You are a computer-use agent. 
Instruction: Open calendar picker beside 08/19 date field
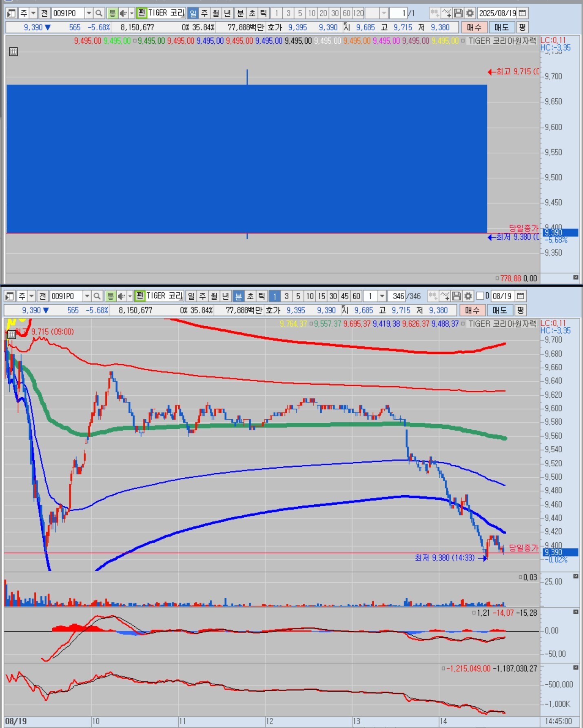point(520,296)
